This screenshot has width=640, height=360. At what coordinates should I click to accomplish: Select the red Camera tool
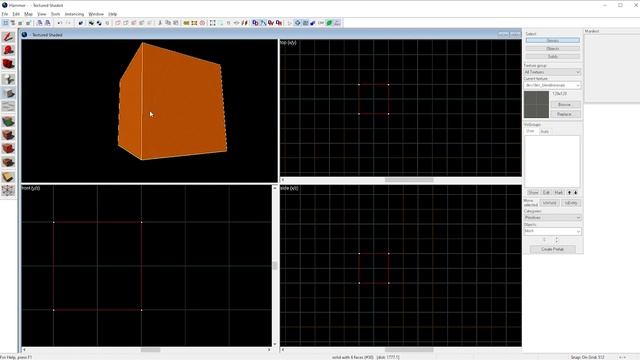click(x=8, y=64)
